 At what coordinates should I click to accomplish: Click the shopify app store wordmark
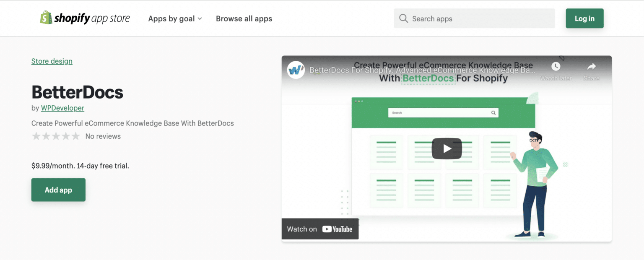coord(92,18)
